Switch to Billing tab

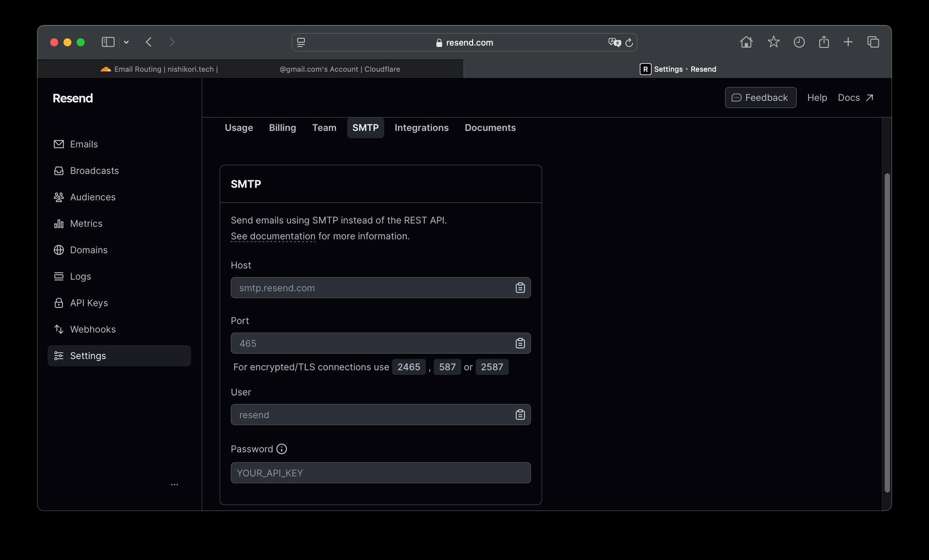point(283,128)
